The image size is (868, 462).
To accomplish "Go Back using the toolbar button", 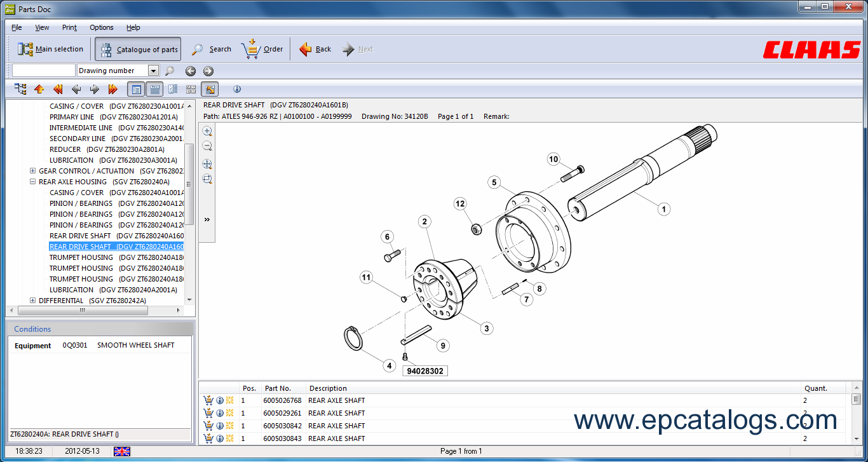I will [315, 49].
